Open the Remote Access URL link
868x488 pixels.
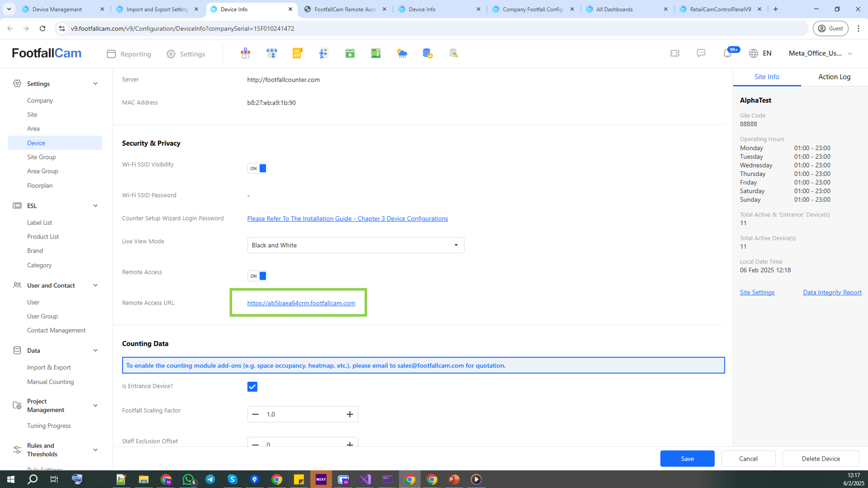(x=301, y=303)
